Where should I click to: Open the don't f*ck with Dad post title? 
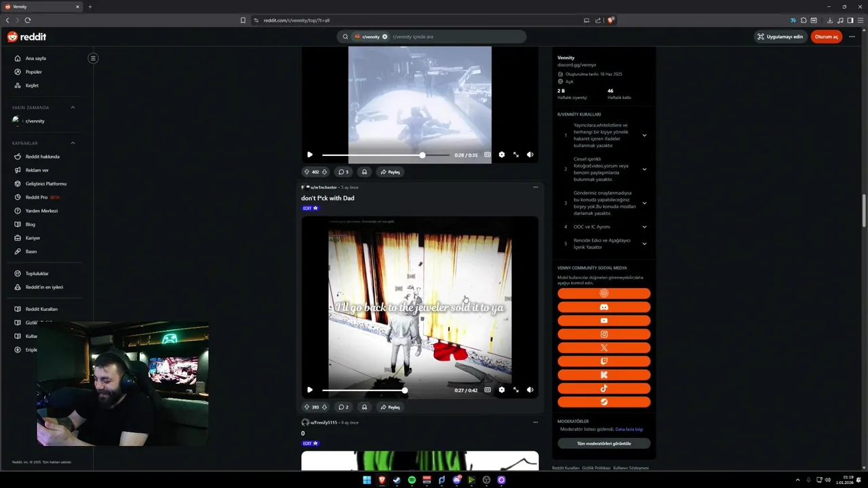click(328, 198)
